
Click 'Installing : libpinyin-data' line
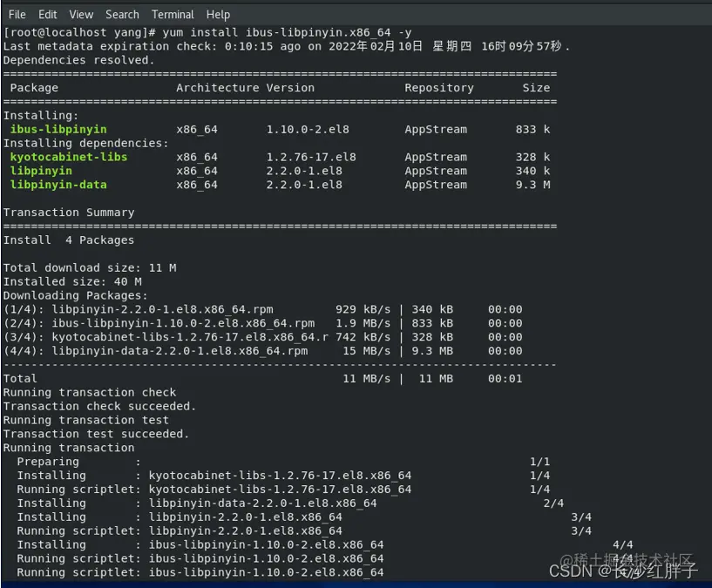290,504
